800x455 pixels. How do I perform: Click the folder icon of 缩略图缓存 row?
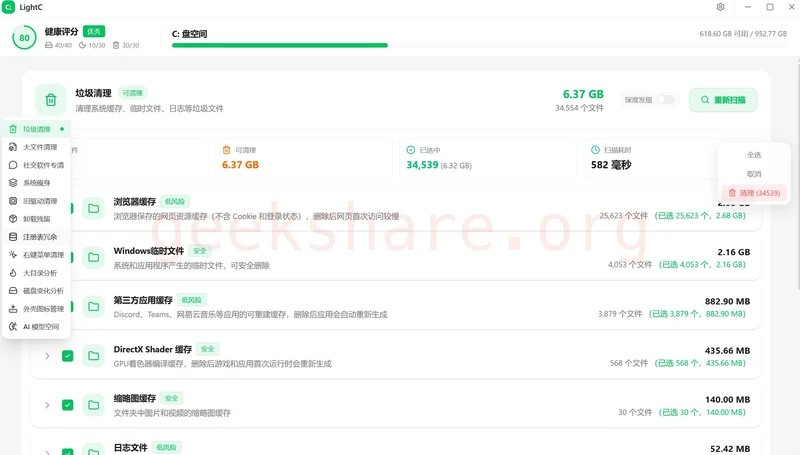[93, 405]
